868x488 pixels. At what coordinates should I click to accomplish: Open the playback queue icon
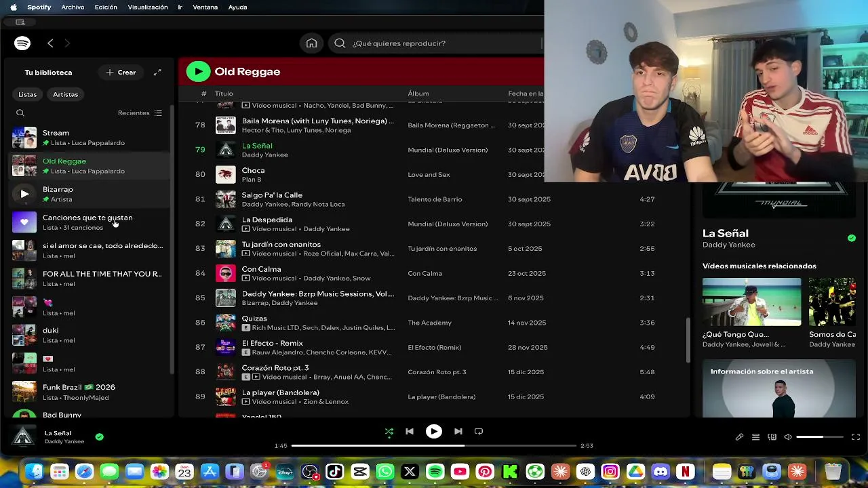click(x=755, y=437)
